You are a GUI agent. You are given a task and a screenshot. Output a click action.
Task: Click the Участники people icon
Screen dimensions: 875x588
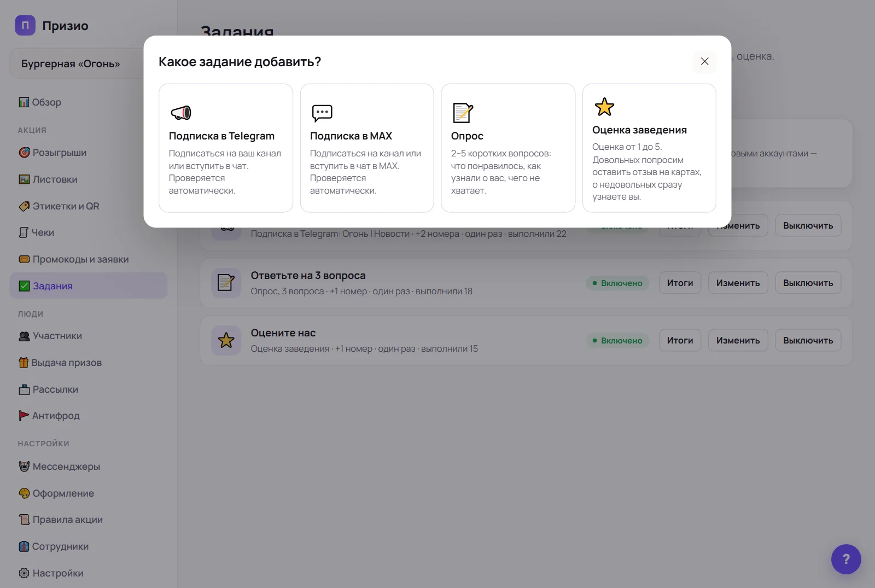(x=24, y=336)
